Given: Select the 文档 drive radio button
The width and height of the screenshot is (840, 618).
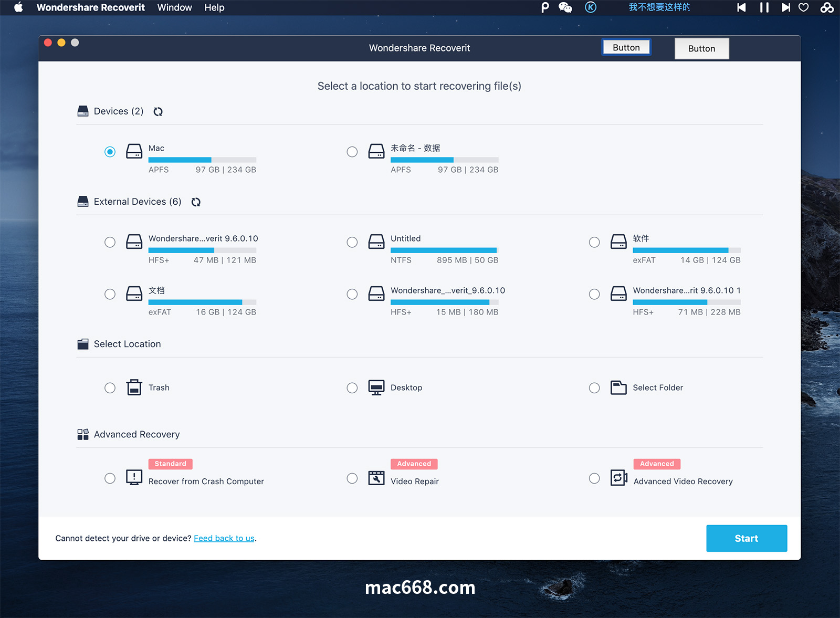Looking at the screenshot, I should coord(110,294).
